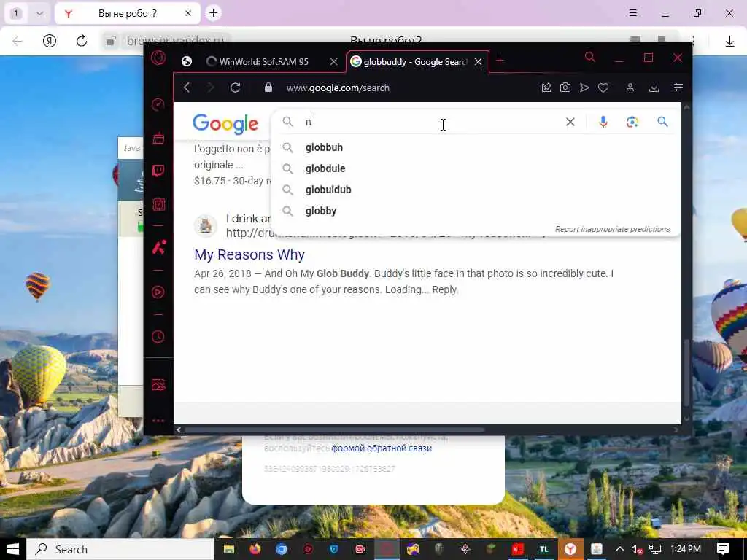Screen dimensions: 747x560
Task: Open Firefox from the taskbar
Action: (x=255, y=549)
